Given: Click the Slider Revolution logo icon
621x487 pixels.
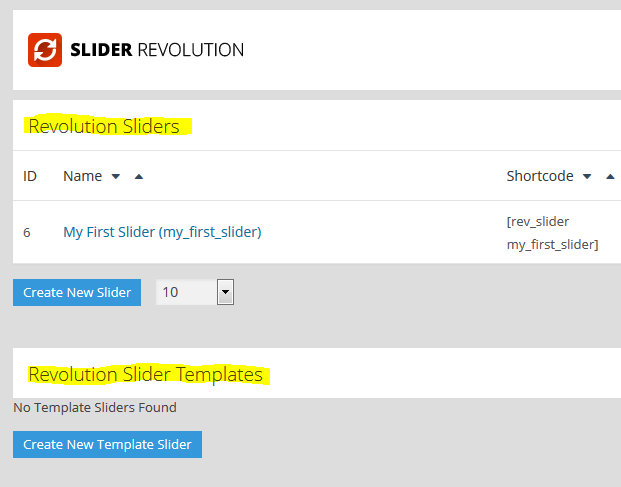Looking at the screenshot, I should (x=44, y=49).
